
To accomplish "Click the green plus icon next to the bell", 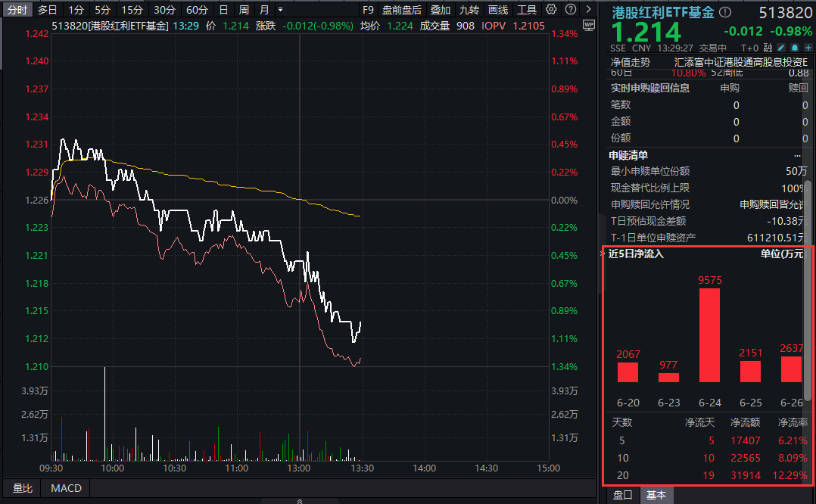I will click(x=808, y=47).
